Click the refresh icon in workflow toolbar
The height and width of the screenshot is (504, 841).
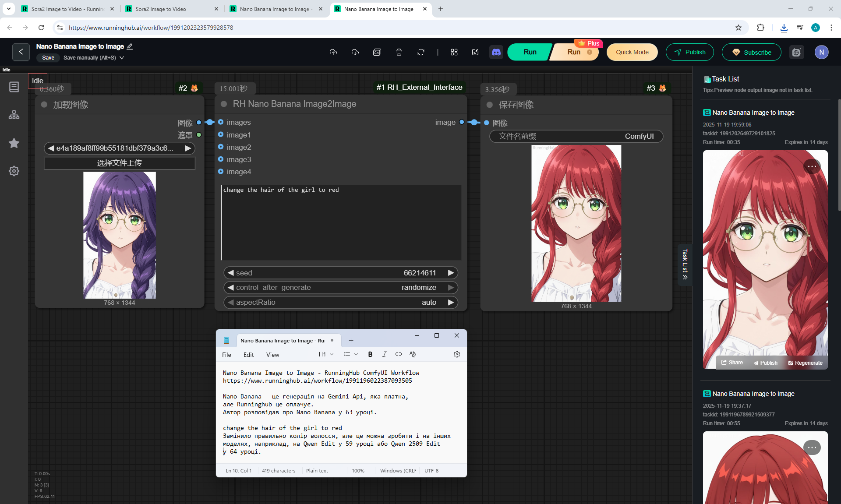click(420, 52)
